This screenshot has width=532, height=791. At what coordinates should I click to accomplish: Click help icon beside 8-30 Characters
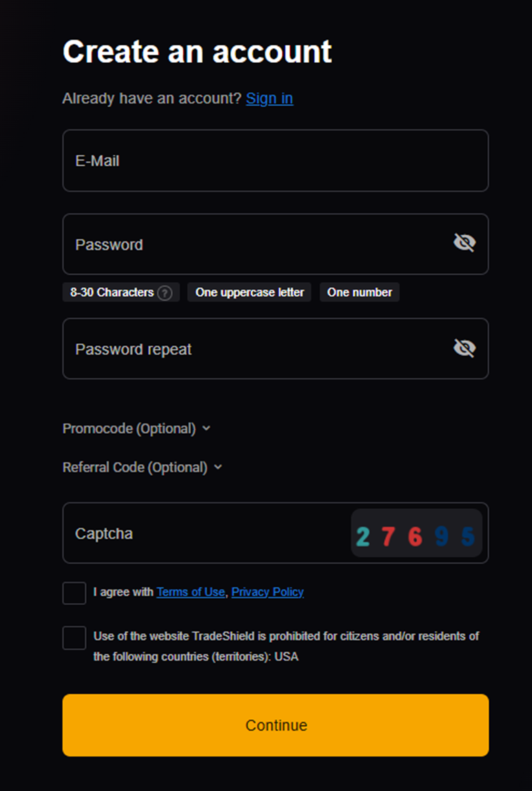pos(164,293)
